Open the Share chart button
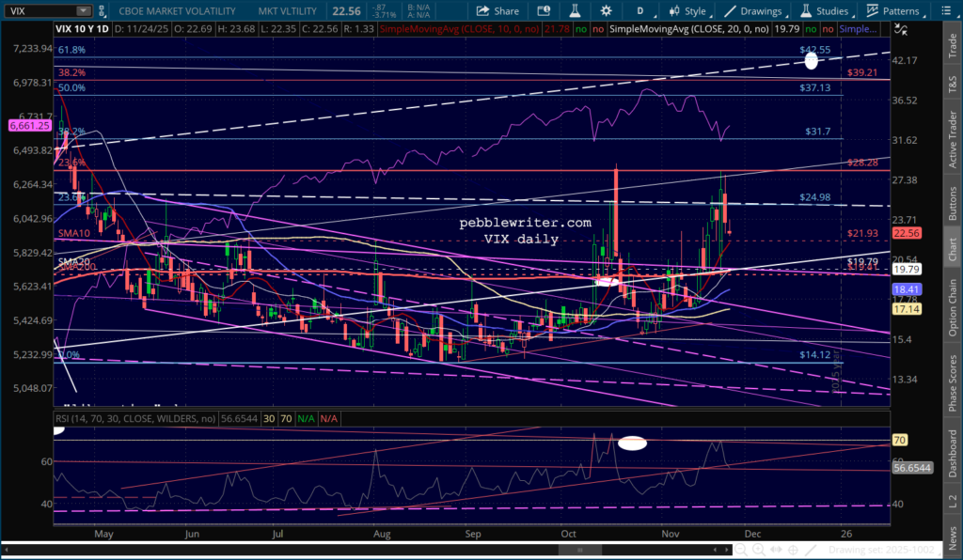This screenshot has width=963, height=560. tap(498, 11)
